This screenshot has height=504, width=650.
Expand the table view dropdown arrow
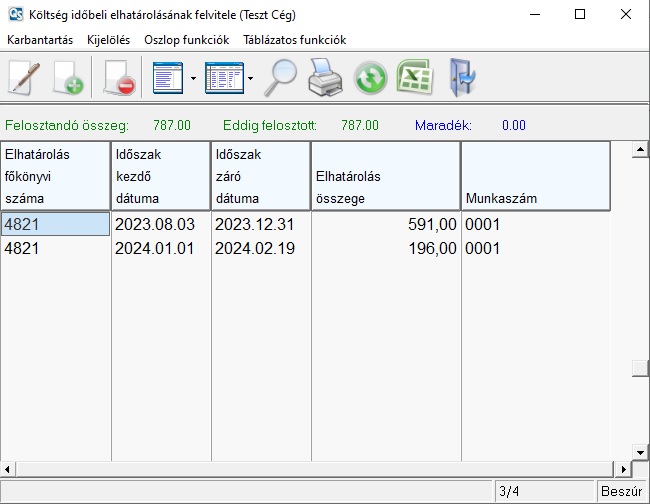click(250, 78)
